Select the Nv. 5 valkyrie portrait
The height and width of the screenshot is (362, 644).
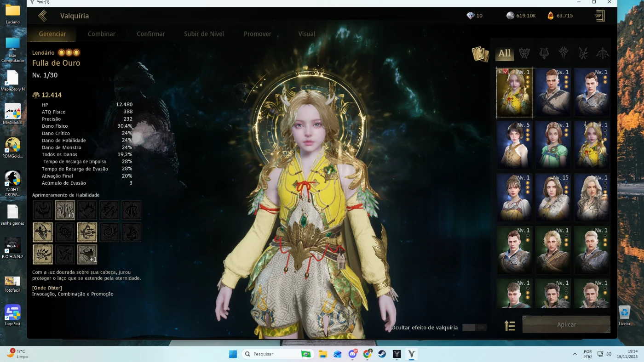point(514,145)
